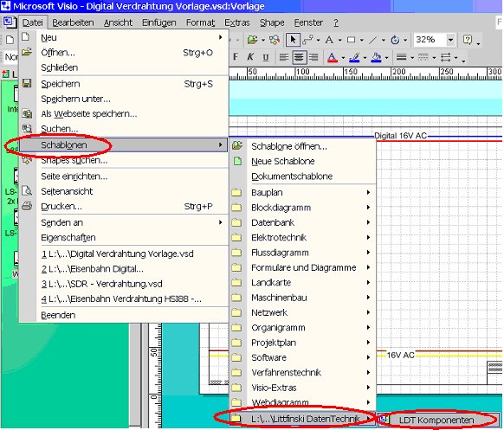Open fill color dropdown arrow
Screen dimensions: 504x430
[387, 58]
